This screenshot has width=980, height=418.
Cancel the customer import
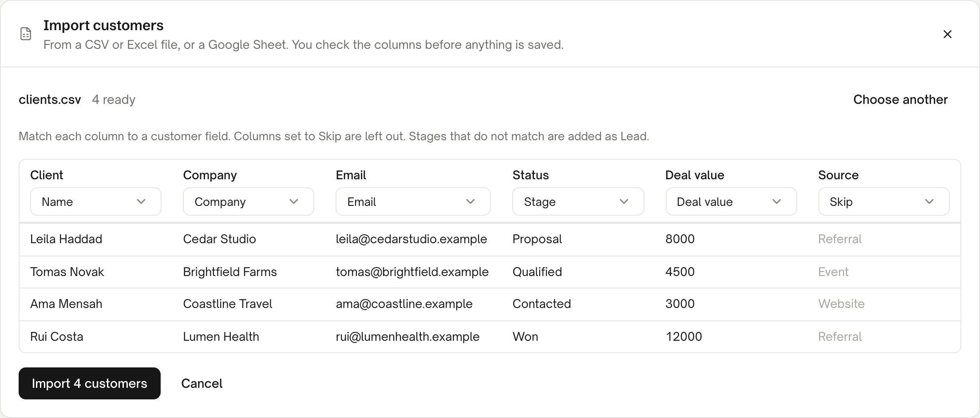point(202,383)
